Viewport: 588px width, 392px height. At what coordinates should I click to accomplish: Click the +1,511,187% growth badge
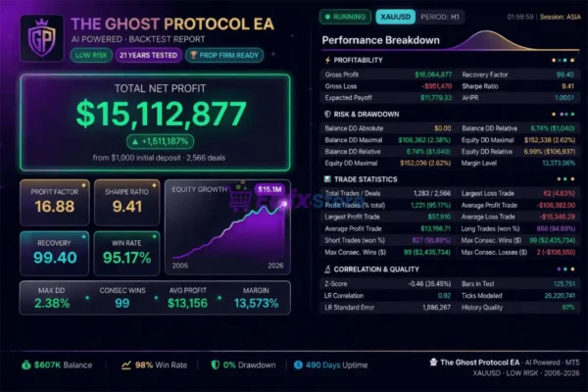click(160, 141)
